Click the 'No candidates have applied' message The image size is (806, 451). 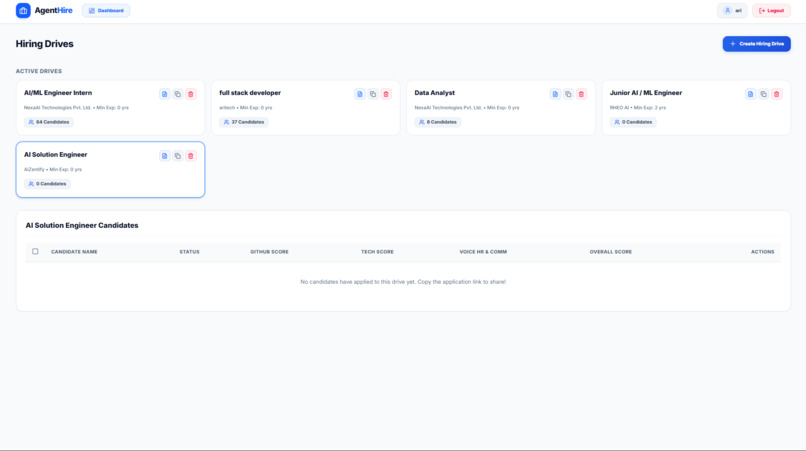point(403,282)
